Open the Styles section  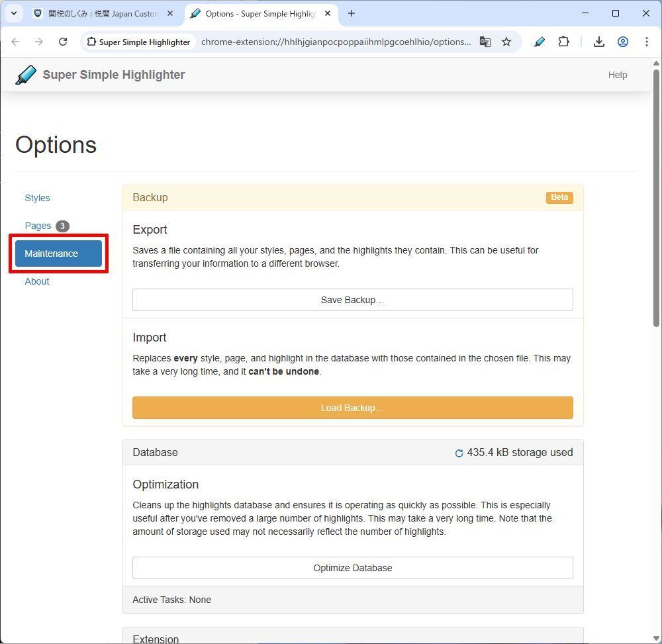point(37,198)
